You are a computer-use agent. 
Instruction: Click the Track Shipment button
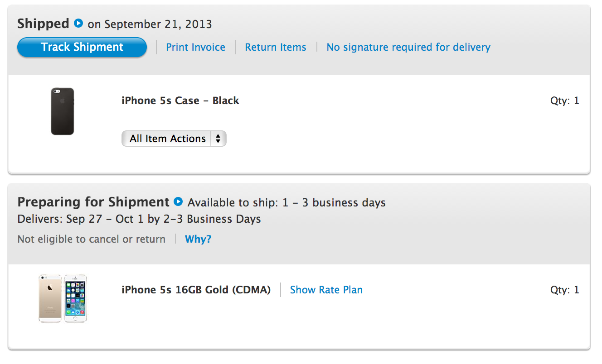pos(82,47)
